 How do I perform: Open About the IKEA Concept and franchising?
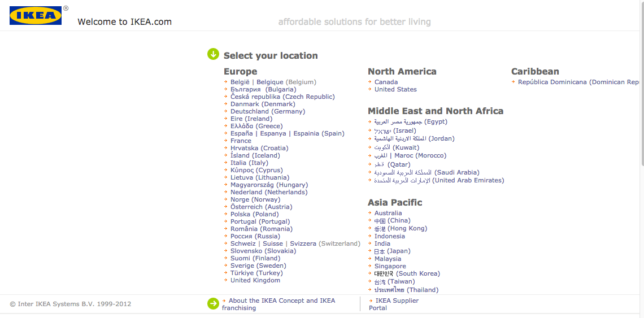click(279, 304)
